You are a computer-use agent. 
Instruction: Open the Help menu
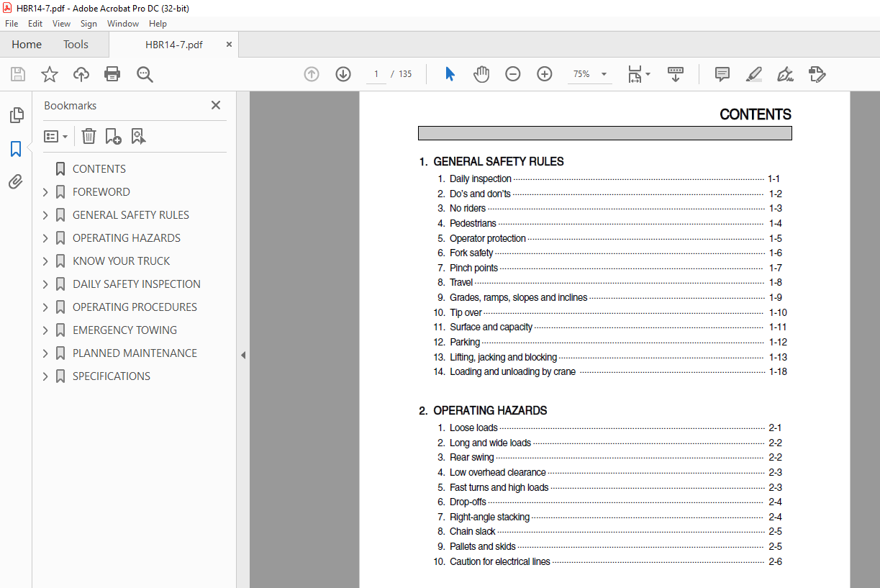coord(158,24)
